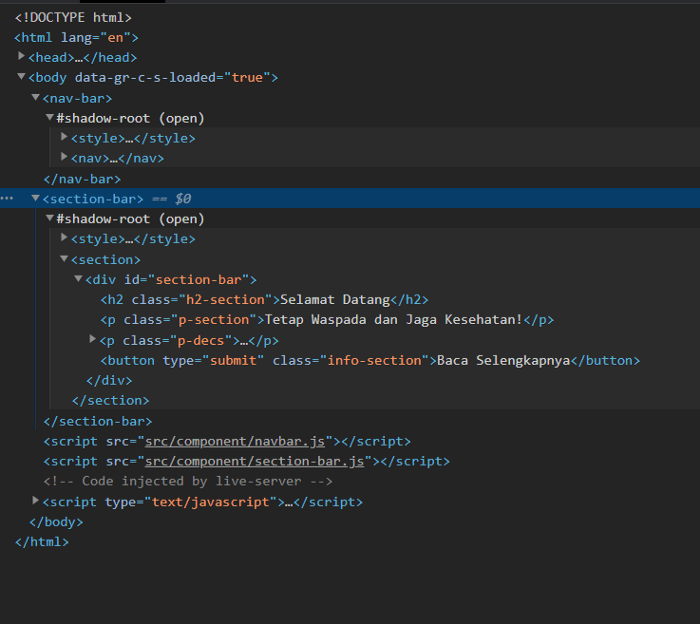Select the h2 Selamat Datang element
This screenshot has width=700, height=624.
264,300
